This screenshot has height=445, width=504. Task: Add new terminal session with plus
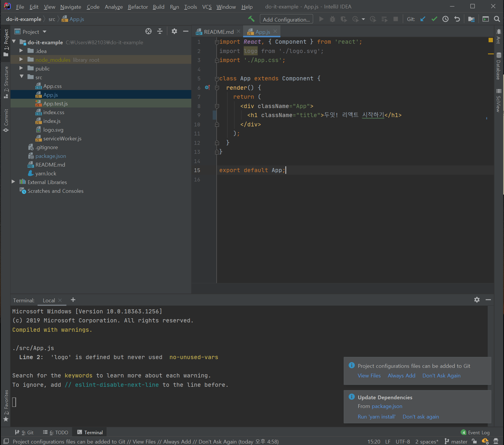pyautogui.click(x=73, y=300)
